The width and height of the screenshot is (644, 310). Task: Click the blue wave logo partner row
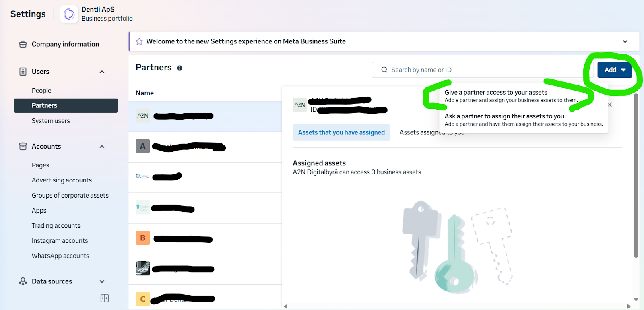tap(205, 178)
